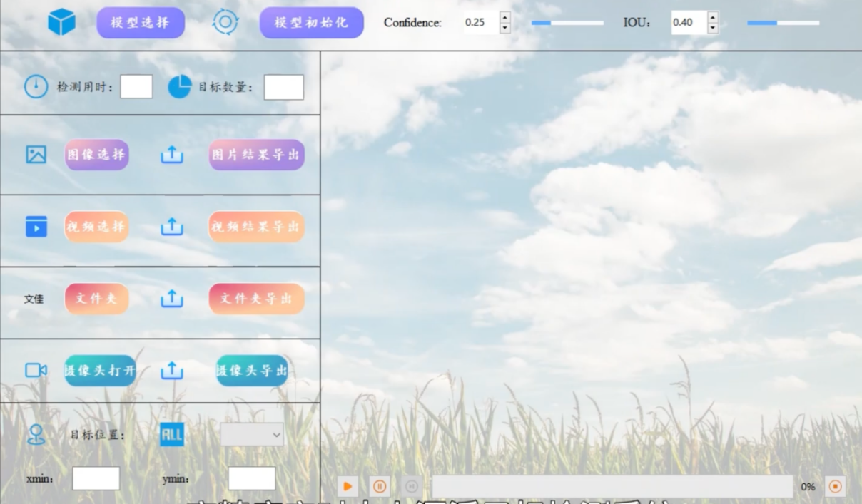Viewport: 862px width, 504px height.
Task: Click the blue ALL icon
Action: click(x=172, y=434)
